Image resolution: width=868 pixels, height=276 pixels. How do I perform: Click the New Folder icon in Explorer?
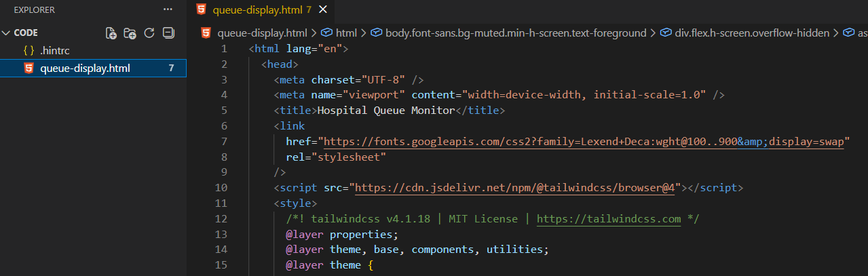click(130, 33)
